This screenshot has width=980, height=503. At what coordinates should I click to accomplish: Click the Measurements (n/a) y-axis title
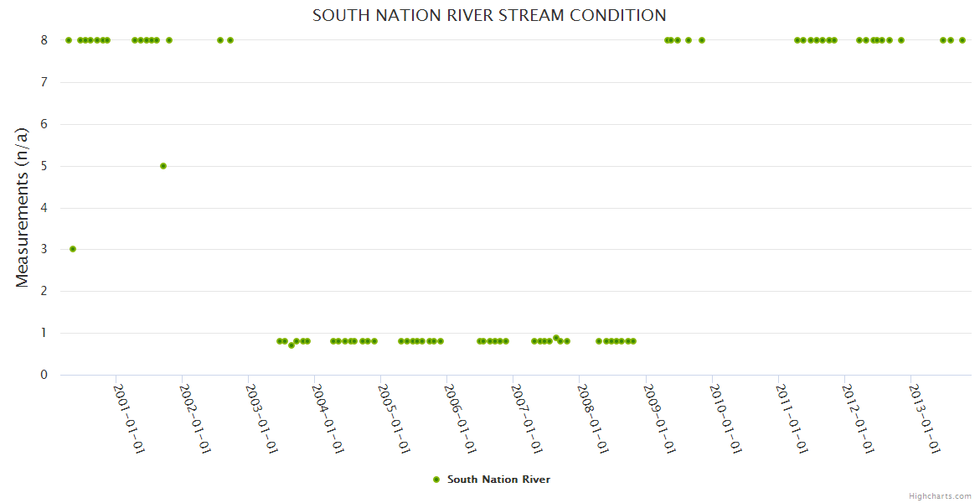(23, 207)
